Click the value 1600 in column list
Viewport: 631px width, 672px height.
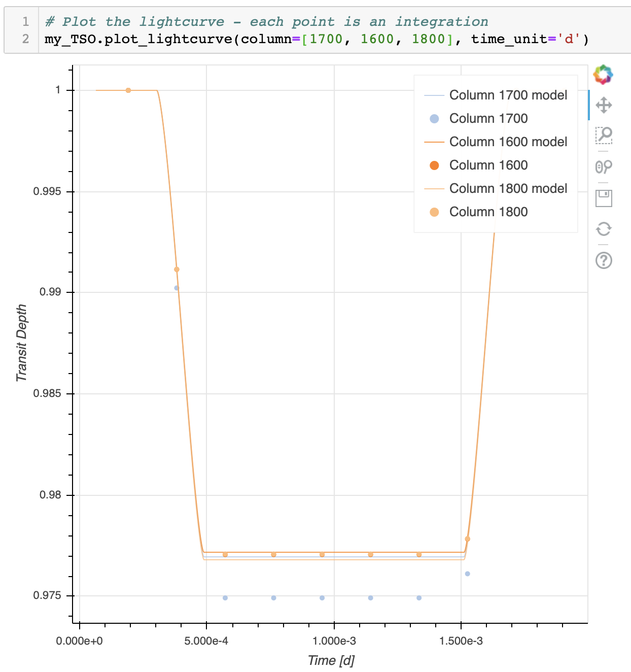click(377, 39)
